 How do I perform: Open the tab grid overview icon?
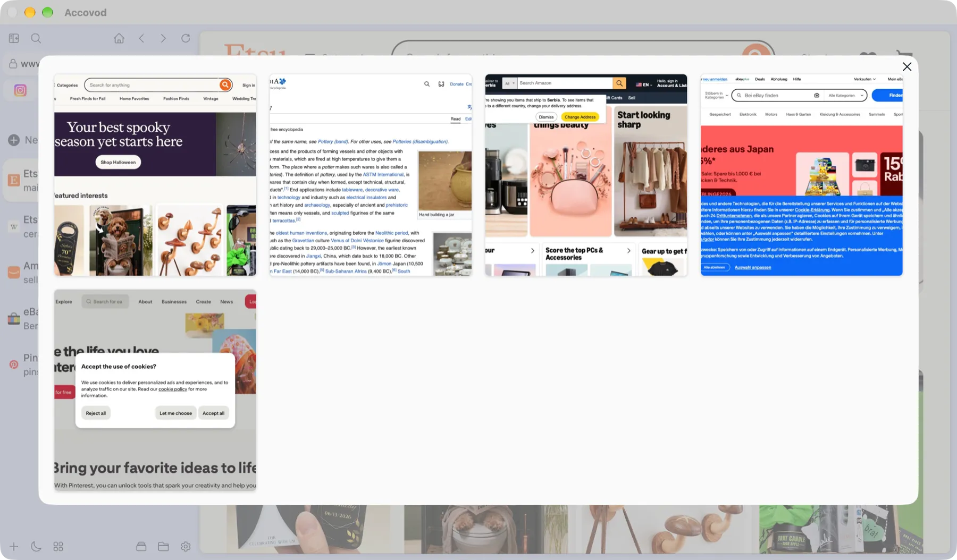(58, 546)
